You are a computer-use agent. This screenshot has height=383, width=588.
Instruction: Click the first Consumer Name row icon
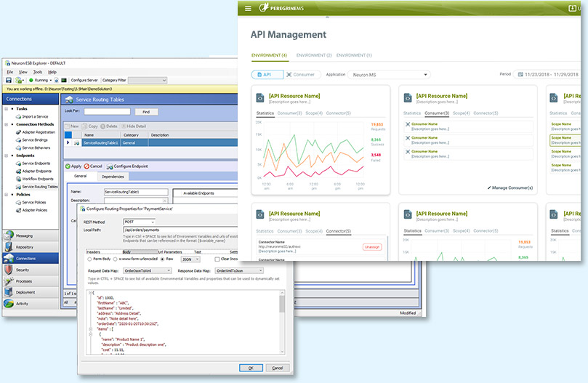[407, 124]
